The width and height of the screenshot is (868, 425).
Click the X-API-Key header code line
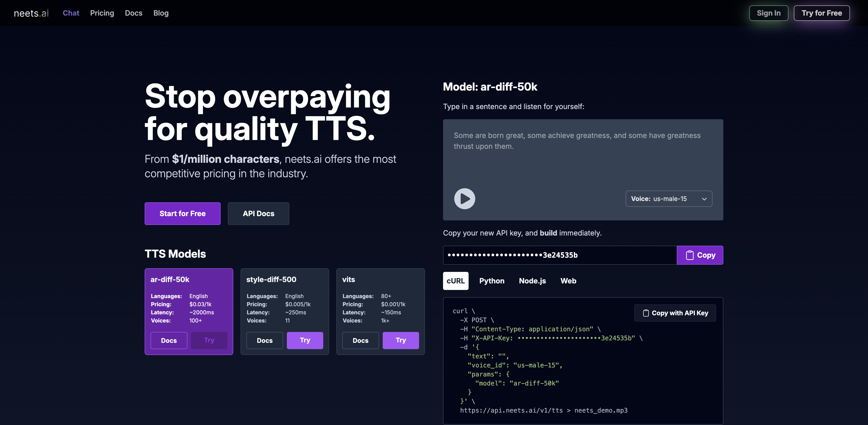point(551,338)
